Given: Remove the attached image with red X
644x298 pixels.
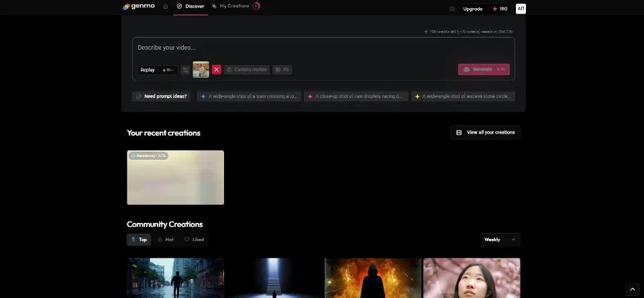Looking at the screenshot, I should point(216,70).
